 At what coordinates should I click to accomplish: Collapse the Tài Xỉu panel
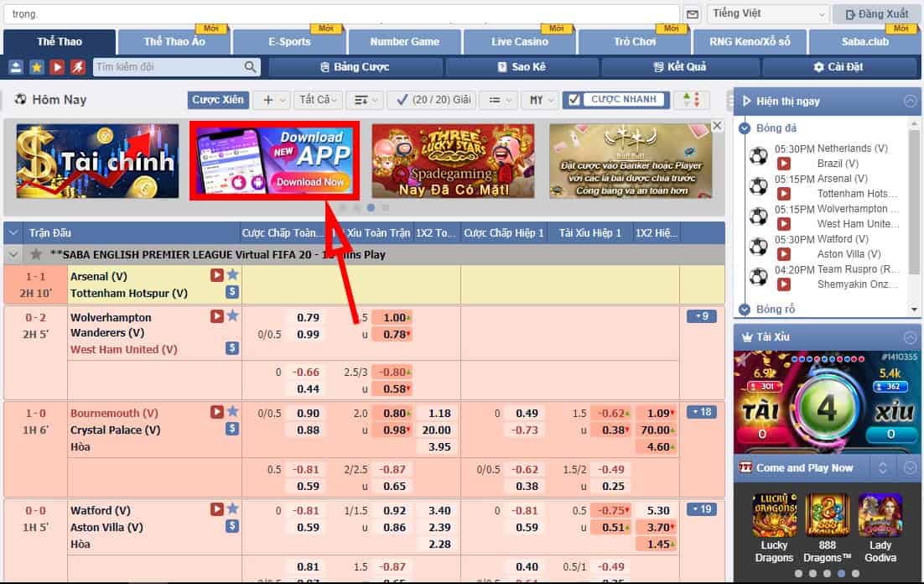click(x=910, y=336)
